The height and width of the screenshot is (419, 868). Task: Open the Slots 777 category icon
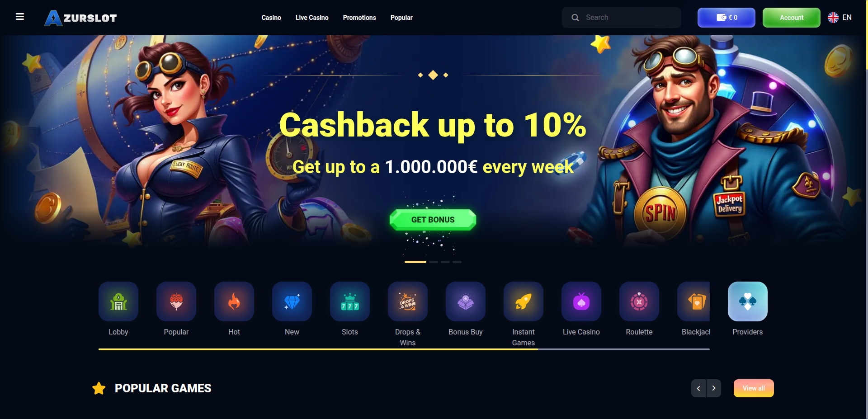click(350, 301)
